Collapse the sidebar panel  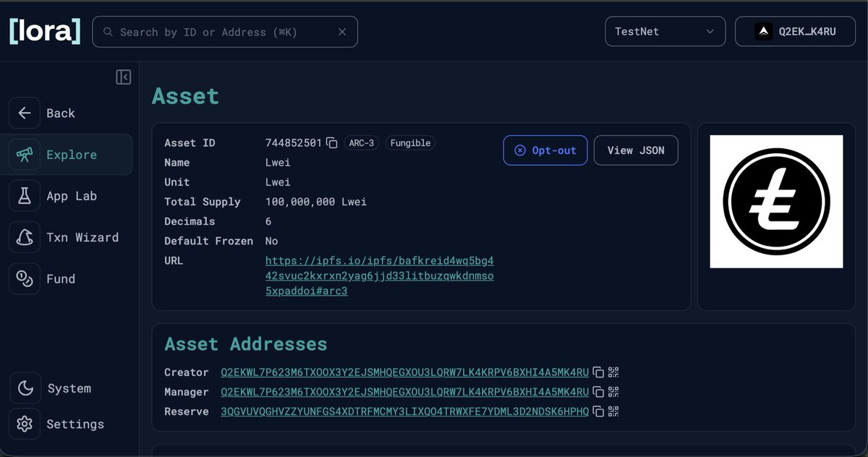pyautogui.click(x=124, y=77)
